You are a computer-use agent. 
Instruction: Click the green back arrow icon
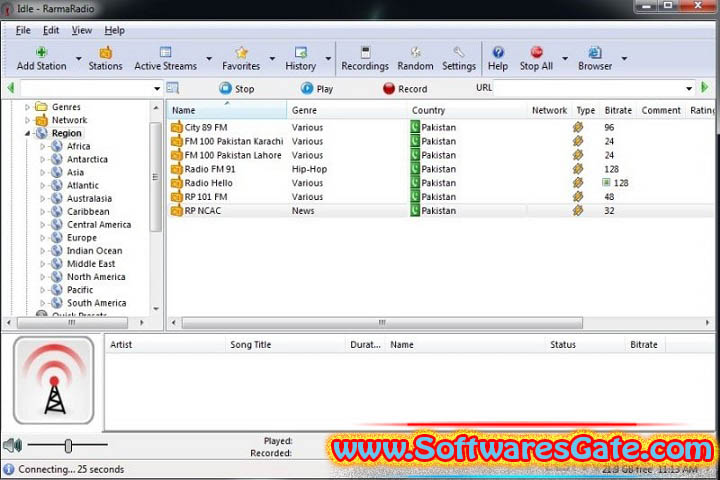pos(11,88)
